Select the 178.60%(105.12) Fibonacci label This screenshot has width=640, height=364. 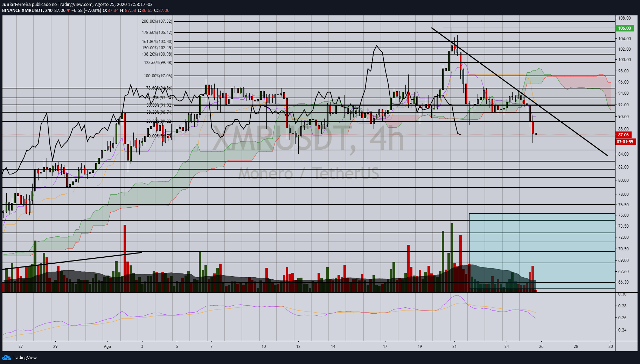(157, 33)
